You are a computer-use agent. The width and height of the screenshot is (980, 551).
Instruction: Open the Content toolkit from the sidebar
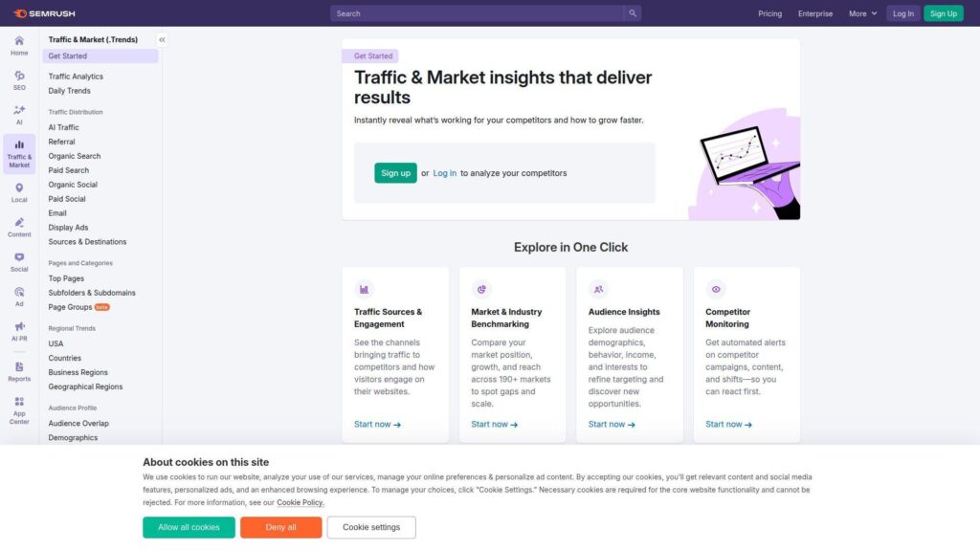coord(18,228)
